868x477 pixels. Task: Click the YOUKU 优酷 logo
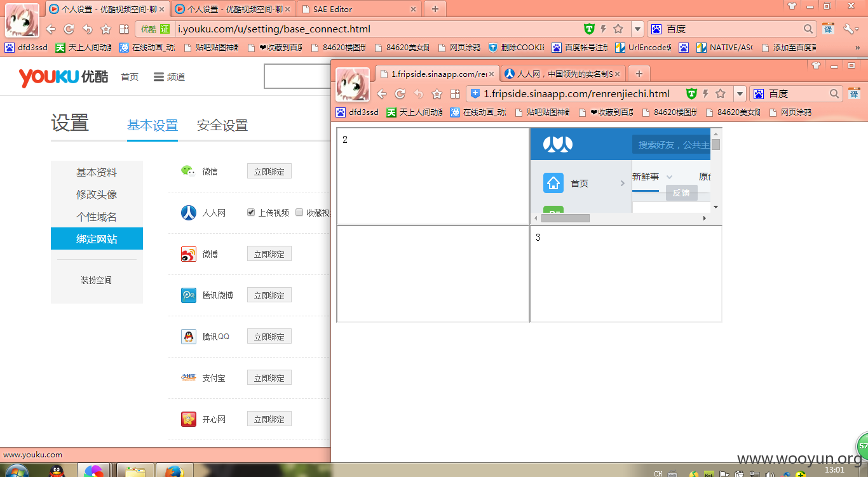64,77
